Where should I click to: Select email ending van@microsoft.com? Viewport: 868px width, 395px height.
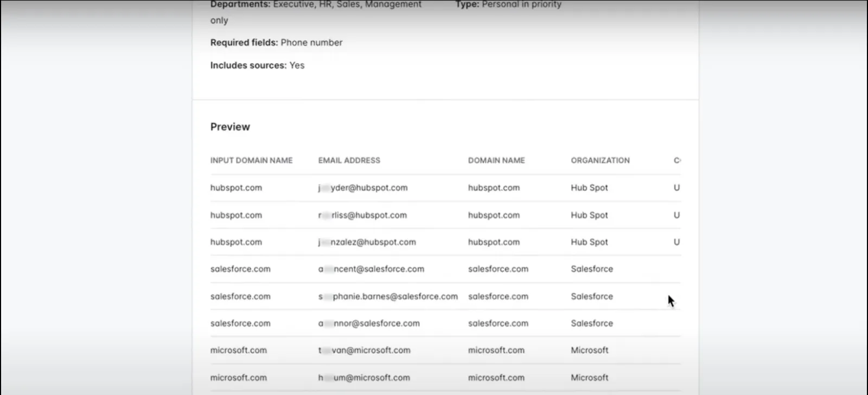point(364,350)
